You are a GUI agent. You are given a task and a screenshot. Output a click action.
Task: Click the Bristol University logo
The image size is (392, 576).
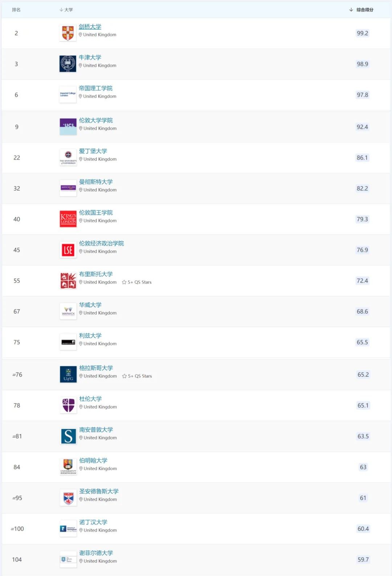click(68, 281)
